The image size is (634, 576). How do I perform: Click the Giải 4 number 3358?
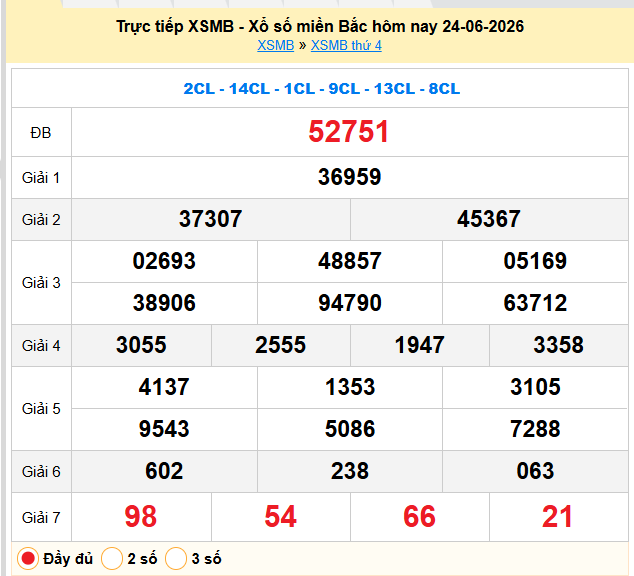pyautogui.click(x=558, y=345)
